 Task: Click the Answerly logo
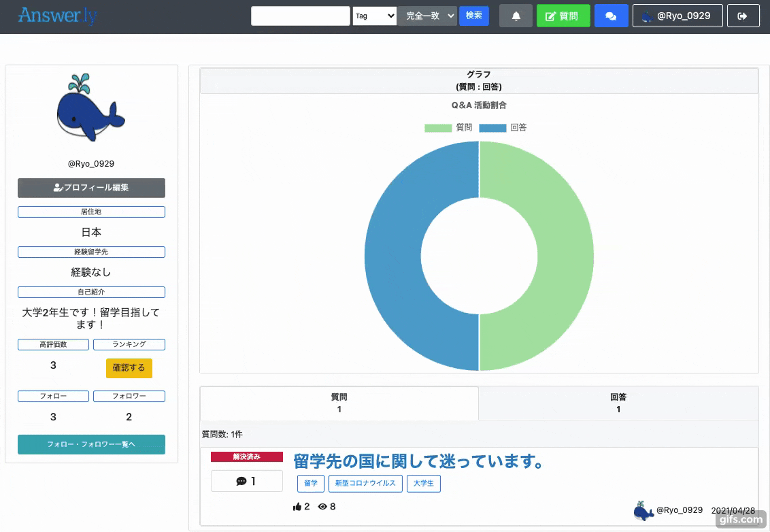57,16
